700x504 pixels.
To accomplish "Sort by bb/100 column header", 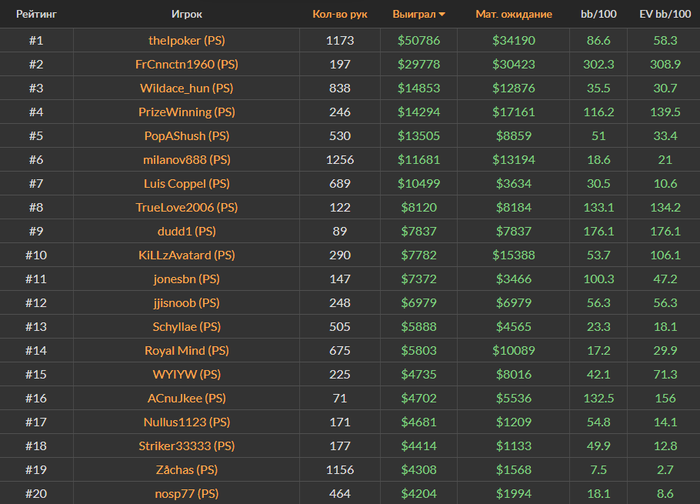I will (598, 14).
